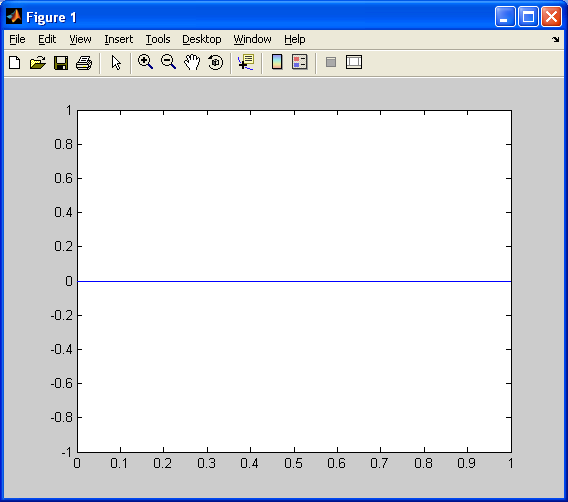This screenshot has width=568, height=502.
Task: Hide plot tools with the gray square icon
Action: (331, 62)
